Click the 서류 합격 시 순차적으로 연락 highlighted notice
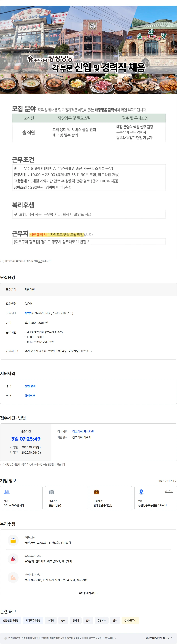Viewport: 177px width, 644px height. point(56,234)
